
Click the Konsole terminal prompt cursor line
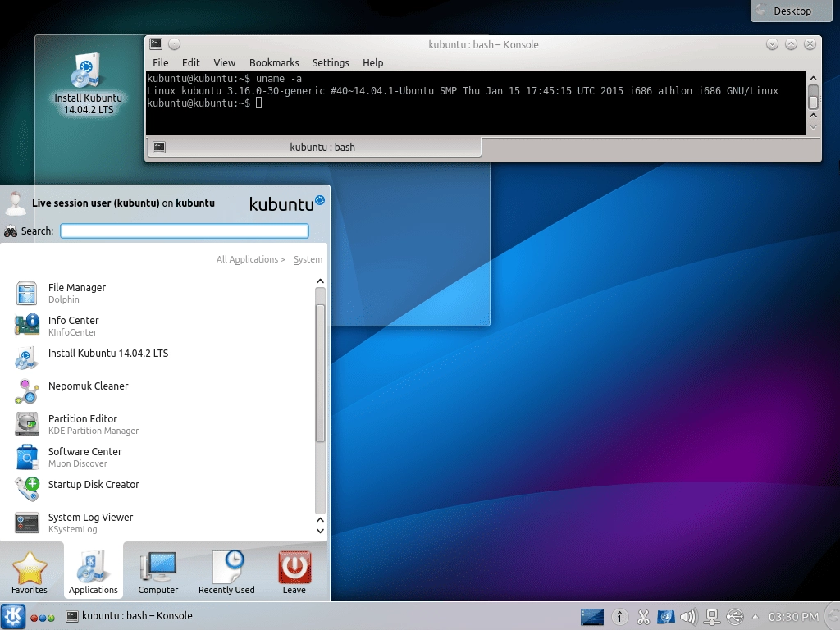pyautogui.click(x=204, y=103)
